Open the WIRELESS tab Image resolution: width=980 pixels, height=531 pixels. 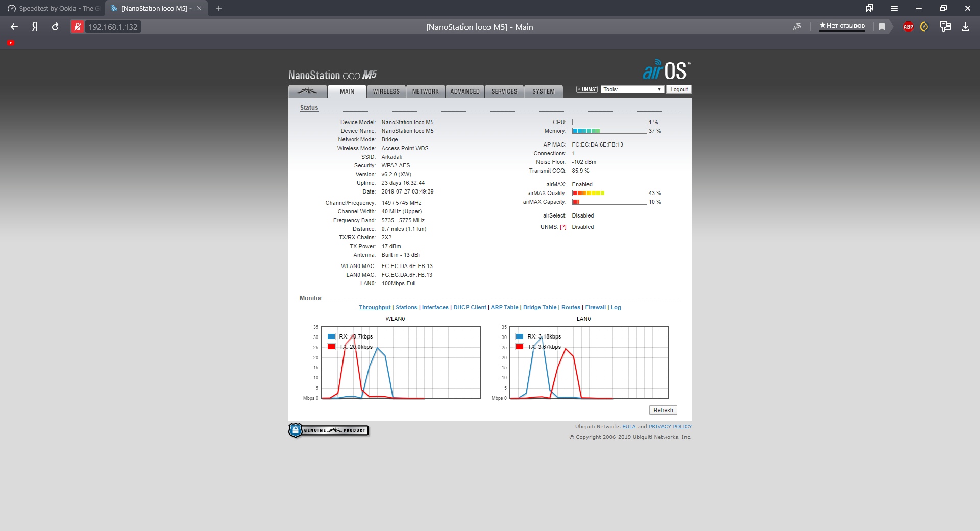pos(386,91)
